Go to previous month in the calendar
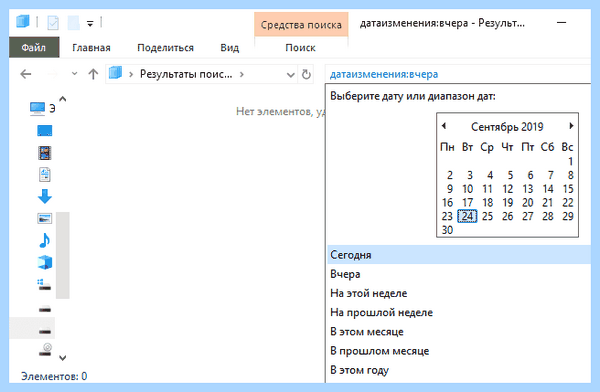Screen dimensions: 600x392 [x=444, y=126]
